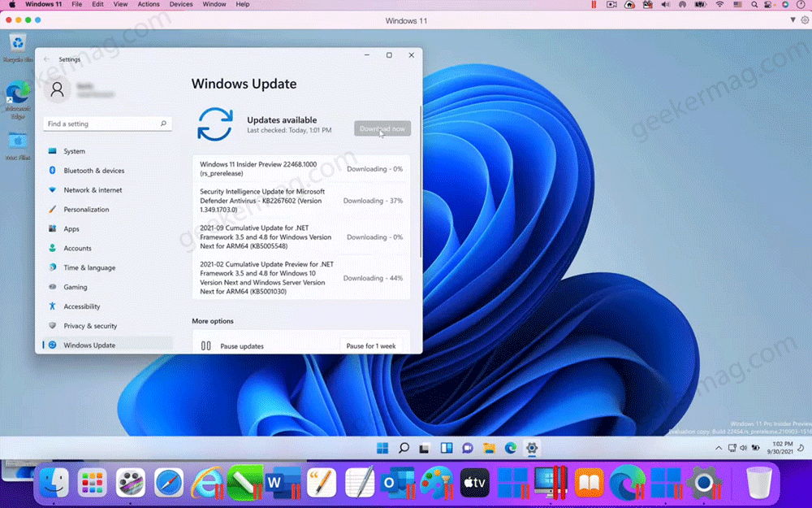This screenshot has height=508, width=812.
Task: Click the Find a setting search box
Action: point(108,124)
